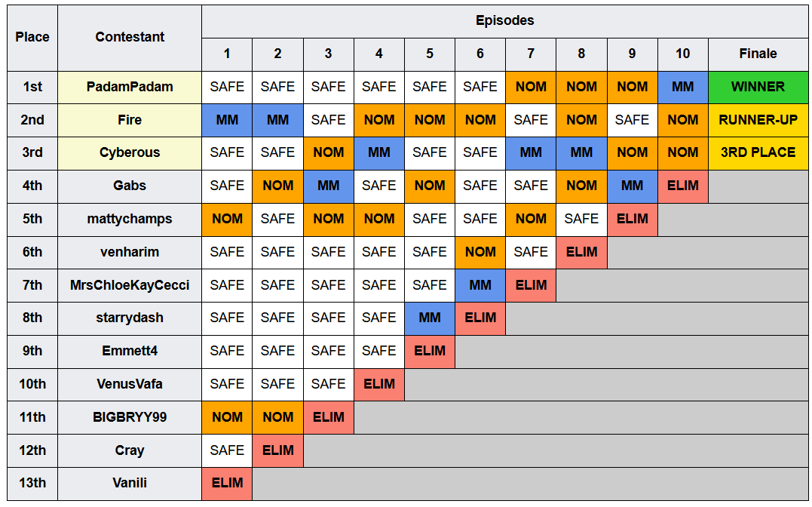The height and width of the screenshot is (507, 812).
Task: Select PadamPadam's MM cell in episode 10
Action: [682, 87]
